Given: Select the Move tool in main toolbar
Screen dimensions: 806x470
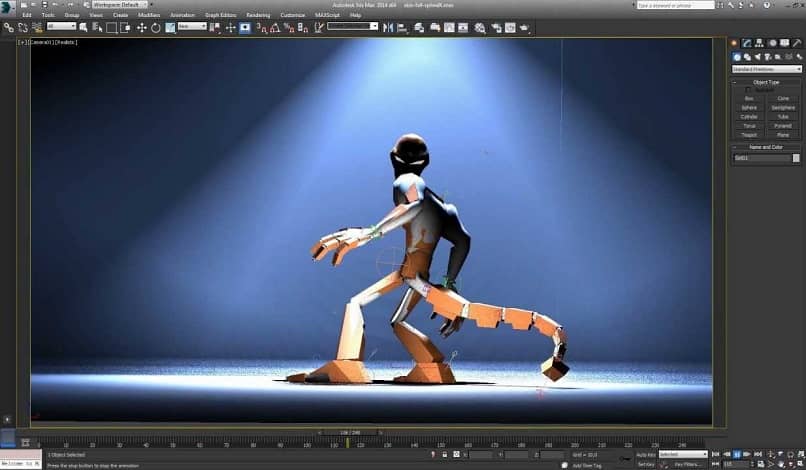Looking at the screenshot, I should pyautogui.click(x=141, y=27).
